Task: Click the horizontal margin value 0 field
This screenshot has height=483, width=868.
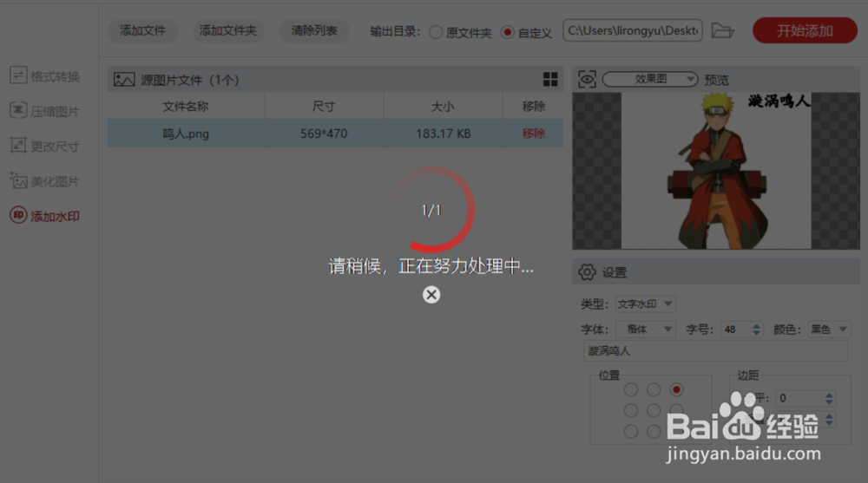Action: click(801, 398)
